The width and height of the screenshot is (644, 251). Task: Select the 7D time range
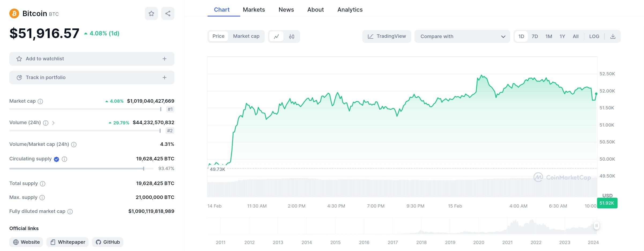pyautogui.click(x=535, y=36)
